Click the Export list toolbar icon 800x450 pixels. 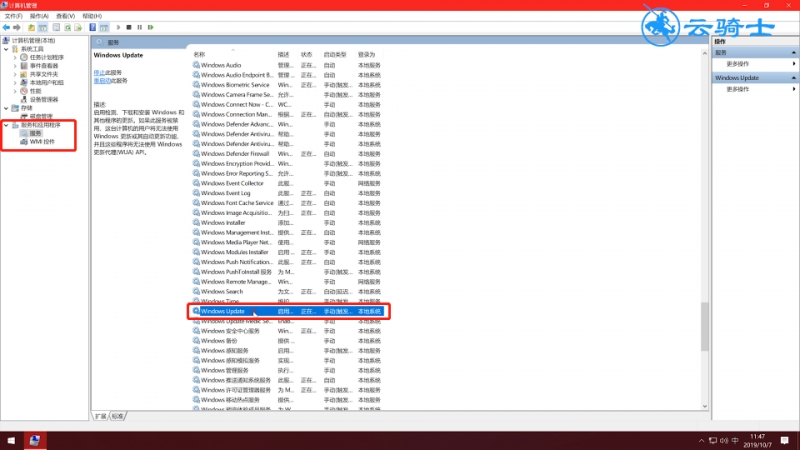pyautogui.click(x=78, y=27)
